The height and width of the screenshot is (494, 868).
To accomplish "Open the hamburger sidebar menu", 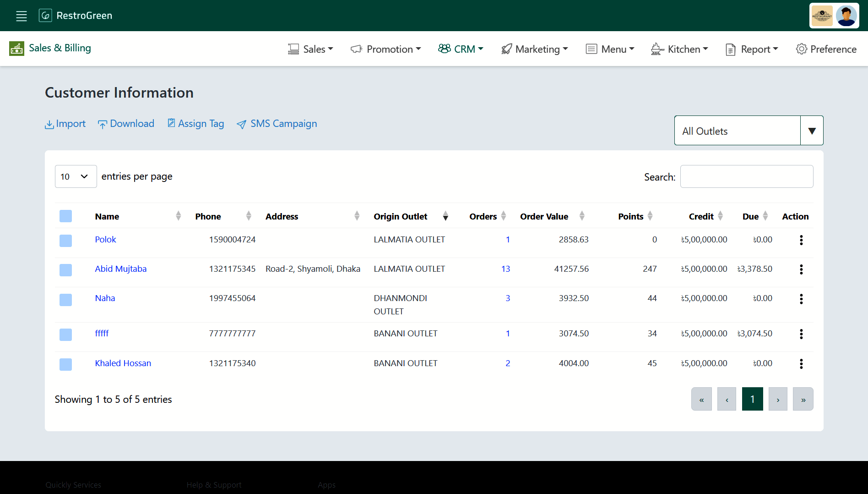I will click(x=22, y=16).
